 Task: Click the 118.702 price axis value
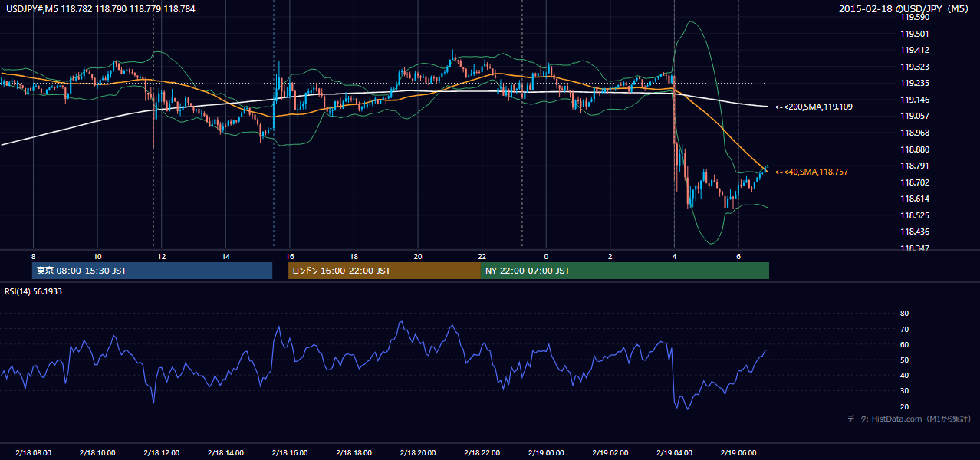pyautogui.click(x=916, y=182)
